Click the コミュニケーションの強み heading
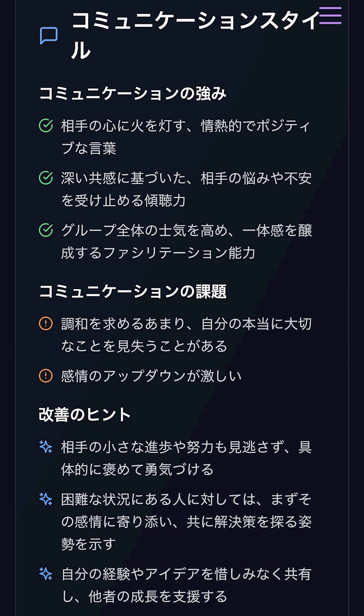 pyautogui.click(x=133, y=94)
